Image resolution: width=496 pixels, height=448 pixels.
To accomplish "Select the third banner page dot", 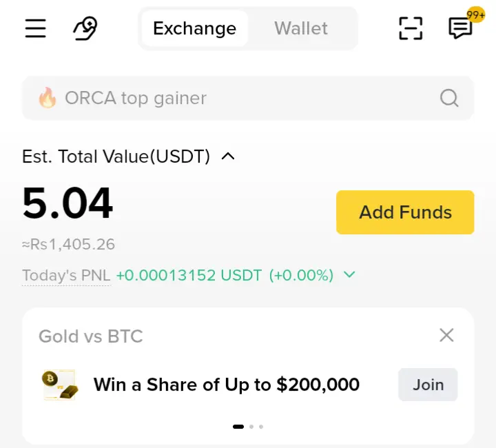I will (261, 427).
